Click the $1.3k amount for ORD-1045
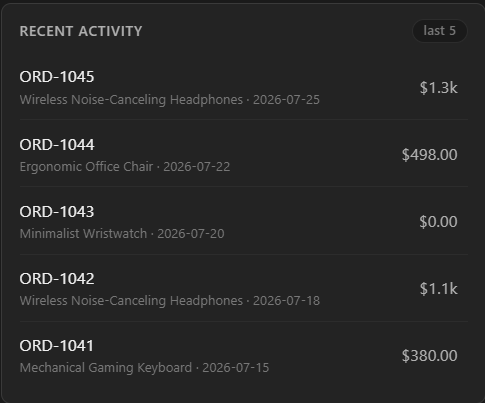The height and width of the screenshot is (403, 485). tap(438, 88)
